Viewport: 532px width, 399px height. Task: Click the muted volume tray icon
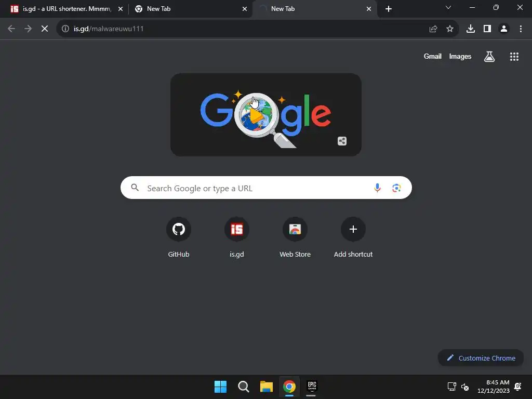click(x=465, y=387)
